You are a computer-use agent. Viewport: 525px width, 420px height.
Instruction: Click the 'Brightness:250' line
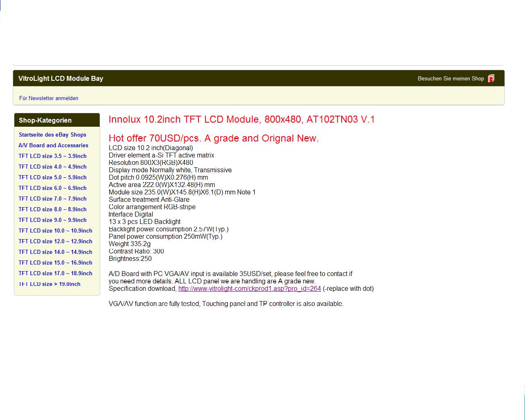130,258
